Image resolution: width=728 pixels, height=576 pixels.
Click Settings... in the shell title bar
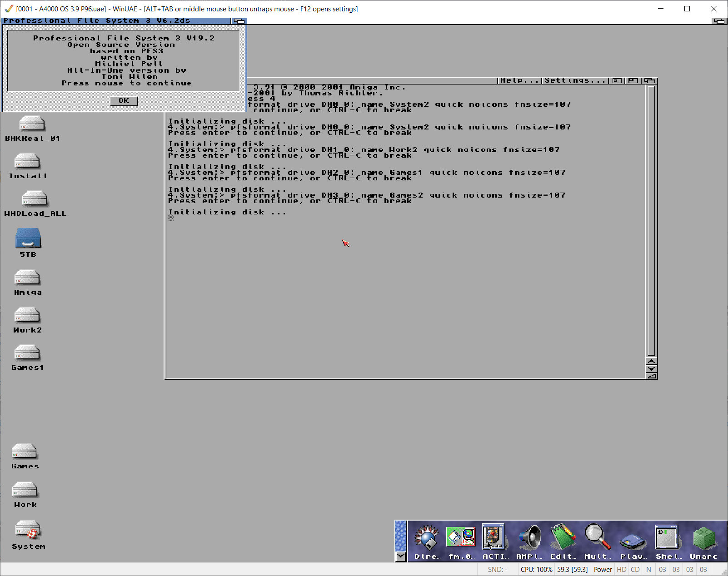pos(575,80)
